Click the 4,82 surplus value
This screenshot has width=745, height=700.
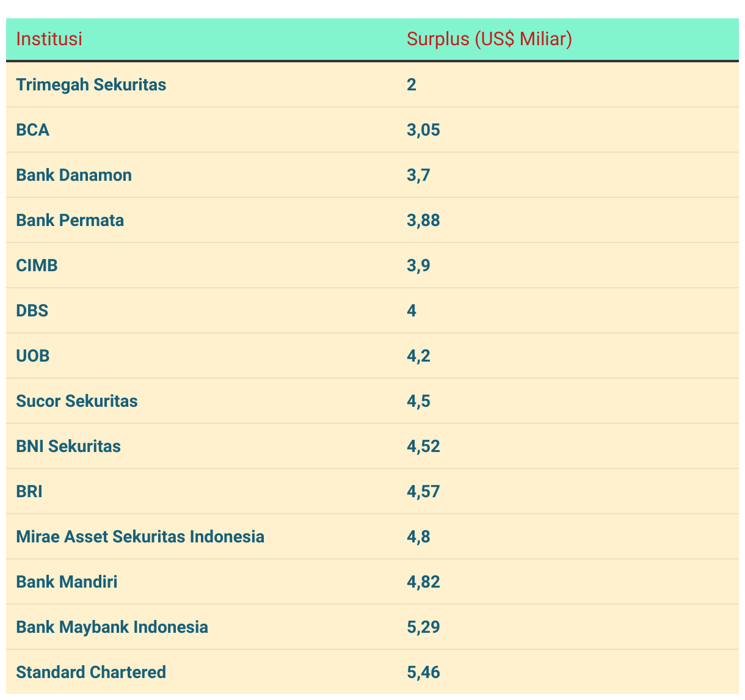click(423, 582)
